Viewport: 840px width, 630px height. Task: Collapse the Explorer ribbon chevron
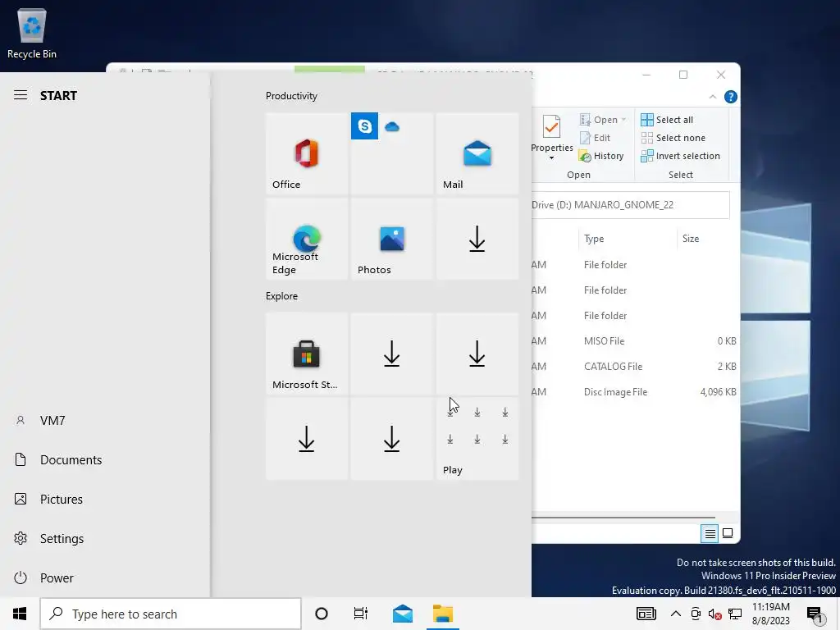(713, 97)
